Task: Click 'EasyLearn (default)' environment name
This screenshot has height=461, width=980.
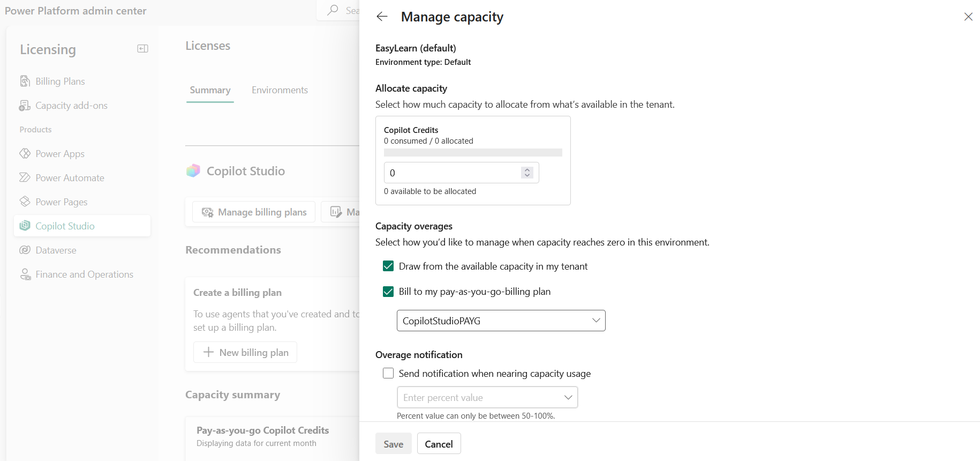Action: tap(416, 48)
